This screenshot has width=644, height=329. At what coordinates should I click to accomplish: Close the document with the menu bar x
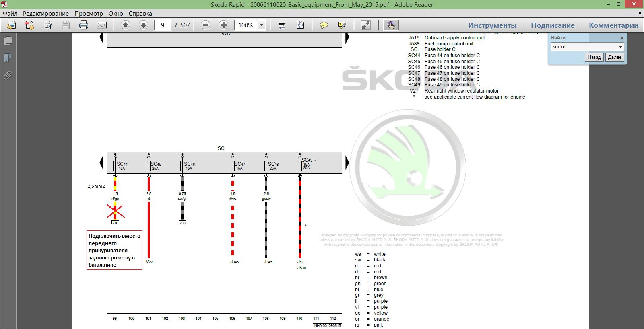(x=640, y=13)
